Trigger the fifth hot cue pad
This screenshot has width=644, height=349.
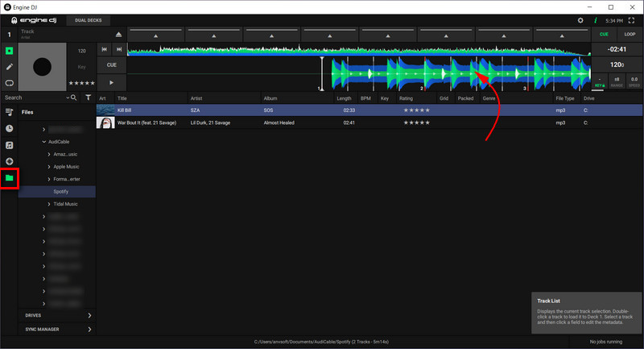[388, 35]
